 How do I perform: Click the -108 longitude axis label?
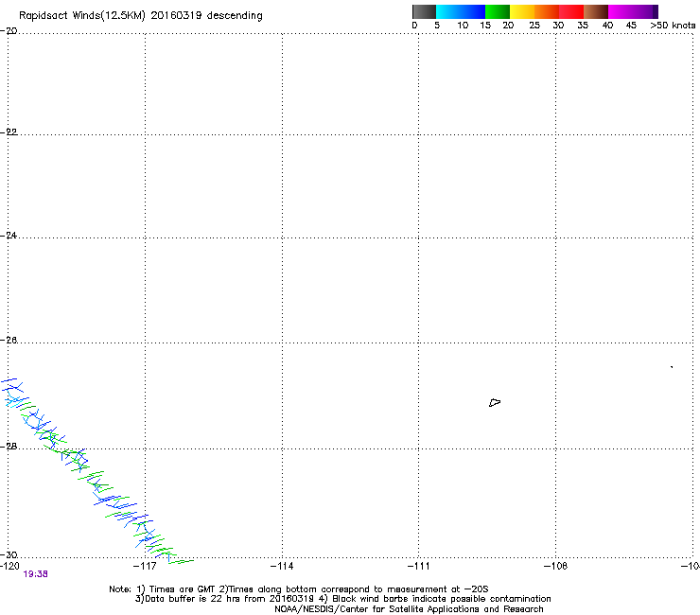tap(555, 567)
